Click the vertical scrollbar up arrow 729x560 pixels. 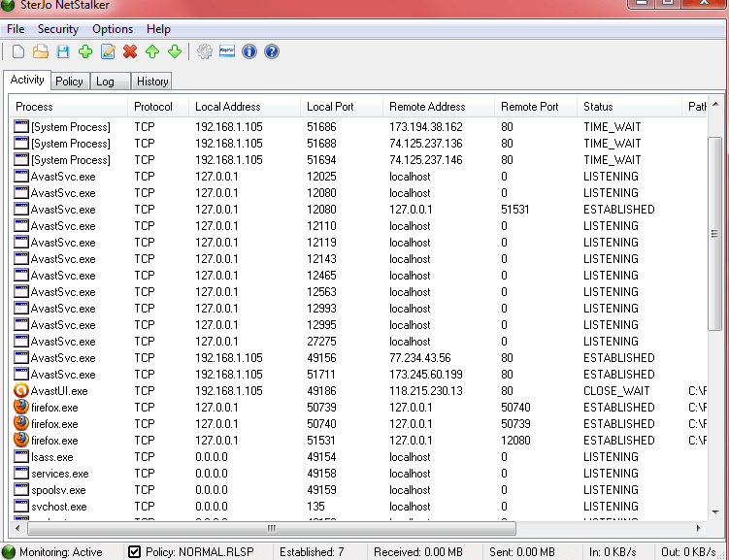point(715,104)
